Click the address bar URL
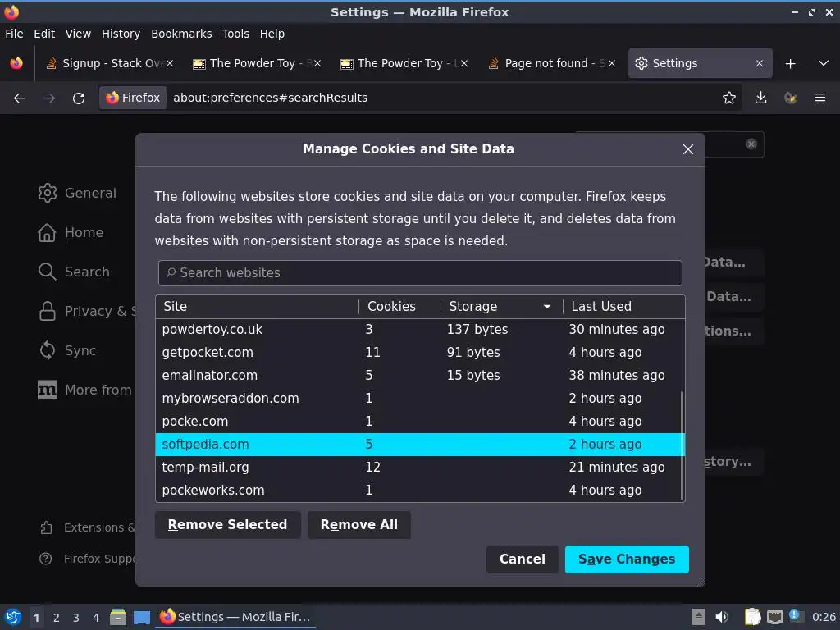Viewport: 840px width, 630px height. click(270, 98)
